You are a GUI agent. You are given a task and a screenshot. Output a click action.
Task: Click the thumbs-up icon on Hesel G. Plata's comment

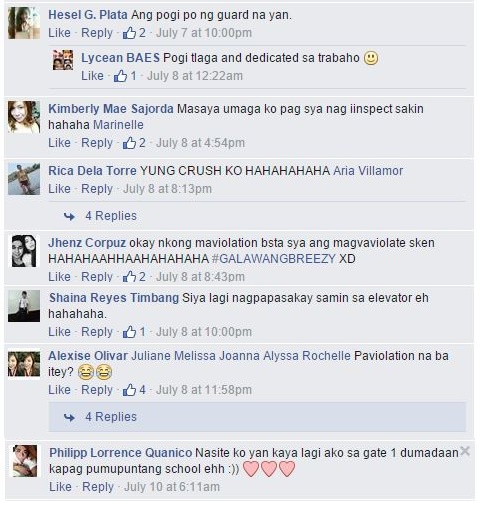[x=129, y=33]
